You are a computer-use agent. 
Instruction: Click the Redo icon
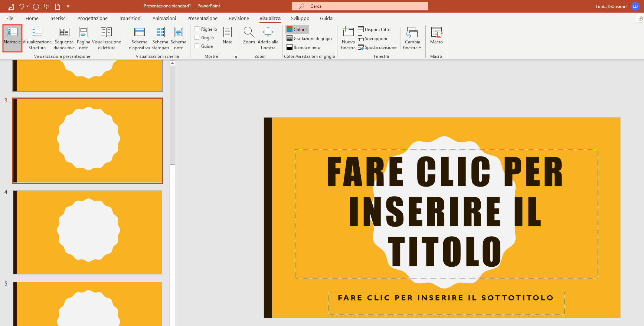point(36,6)
